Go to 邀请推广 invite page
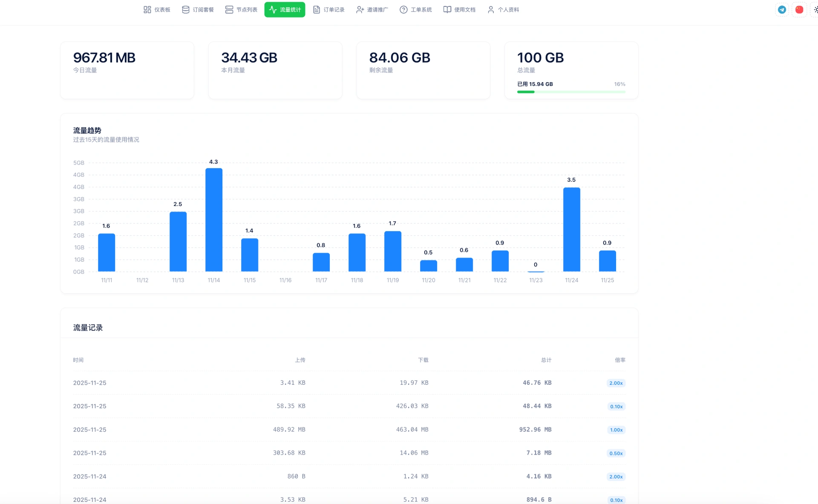The width and height of the screenshot is (818, 504). 372,9
